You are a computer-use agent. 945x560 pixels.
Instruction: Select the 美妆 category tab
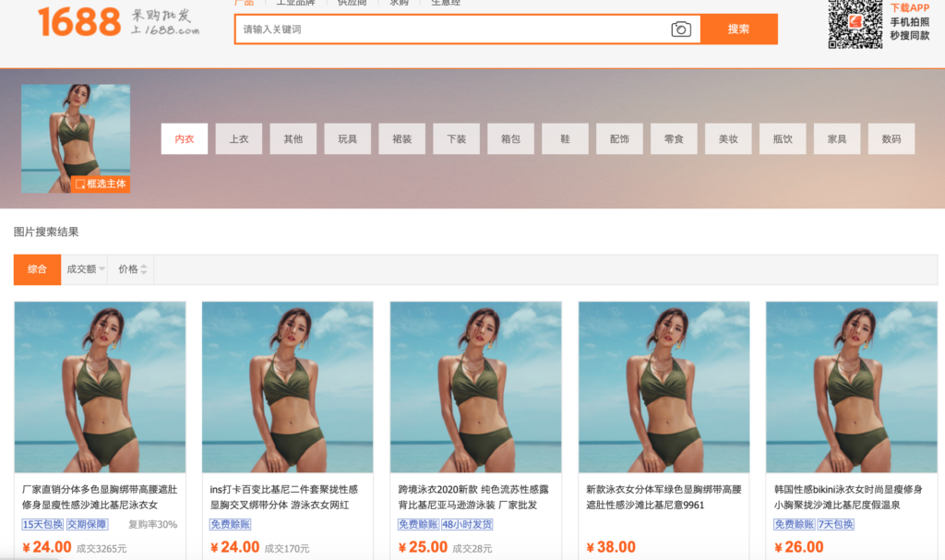click(x=728, y=138)
